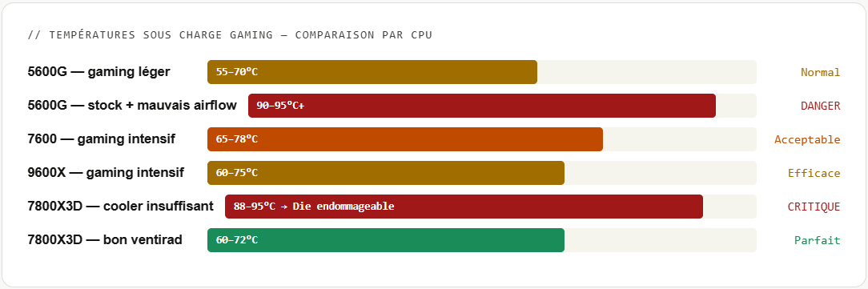The image size is (868, 289).
Task: Click the 'Normal' status text
Action: (x=821, y=72)
